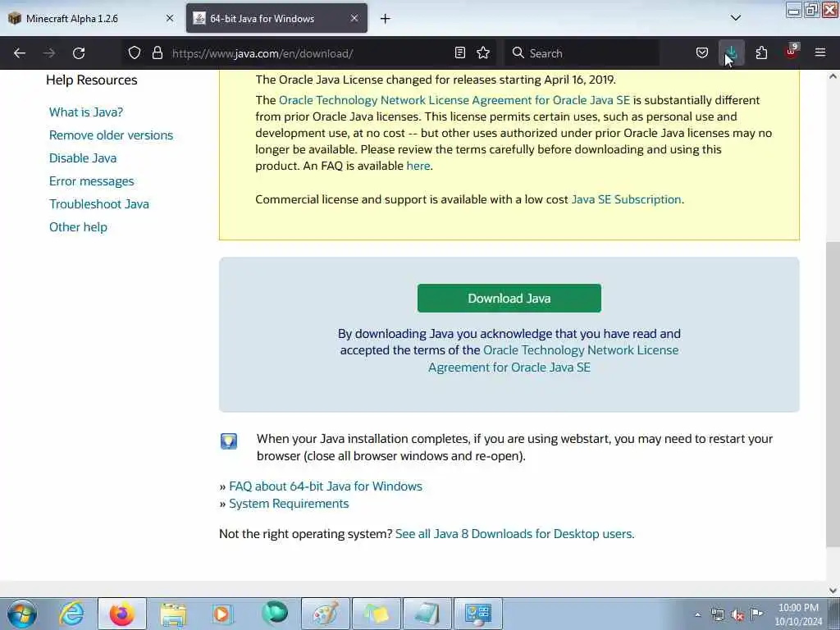
Task: Open Paint taskbar icon
Action: [326, 614]
